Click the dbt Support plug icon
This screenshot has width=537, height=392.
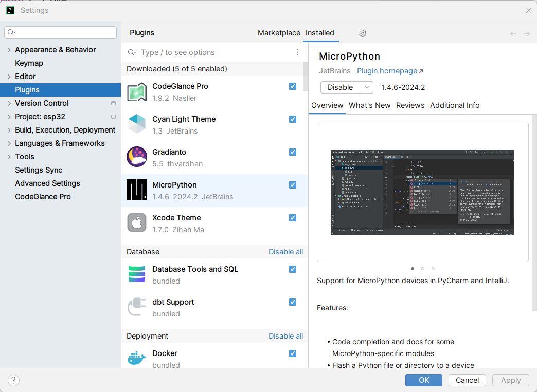[137, 307]
